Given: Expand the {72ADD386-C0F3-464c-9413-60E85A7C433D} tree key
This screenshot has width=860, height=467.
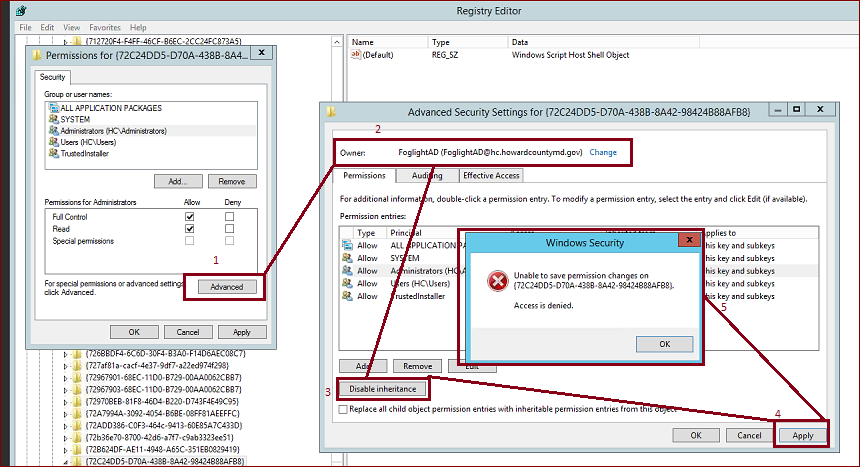Looking at the screenshot, I should pos(65,426).
